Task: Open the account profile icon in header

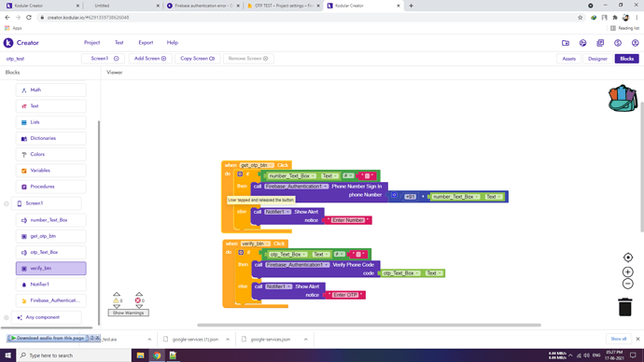Action: coord(635,43)
